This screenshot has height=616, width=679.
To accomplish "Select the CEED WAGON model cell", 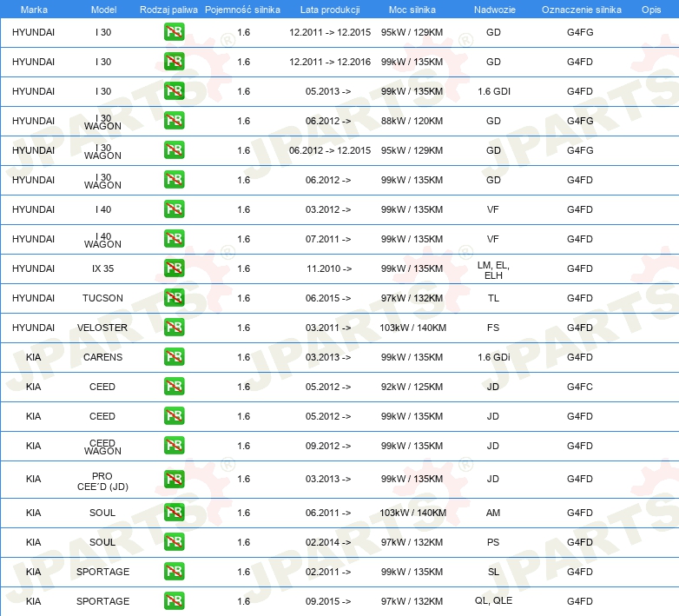I will 102,447.
